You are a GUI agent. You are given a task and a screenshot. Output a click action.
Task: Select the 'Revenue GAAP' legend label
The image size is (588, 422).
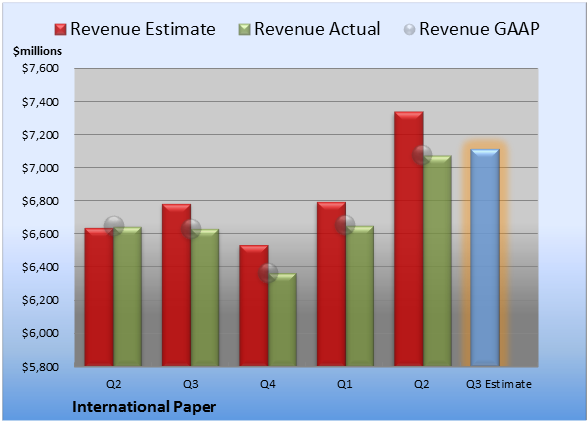tap(479, 29)
